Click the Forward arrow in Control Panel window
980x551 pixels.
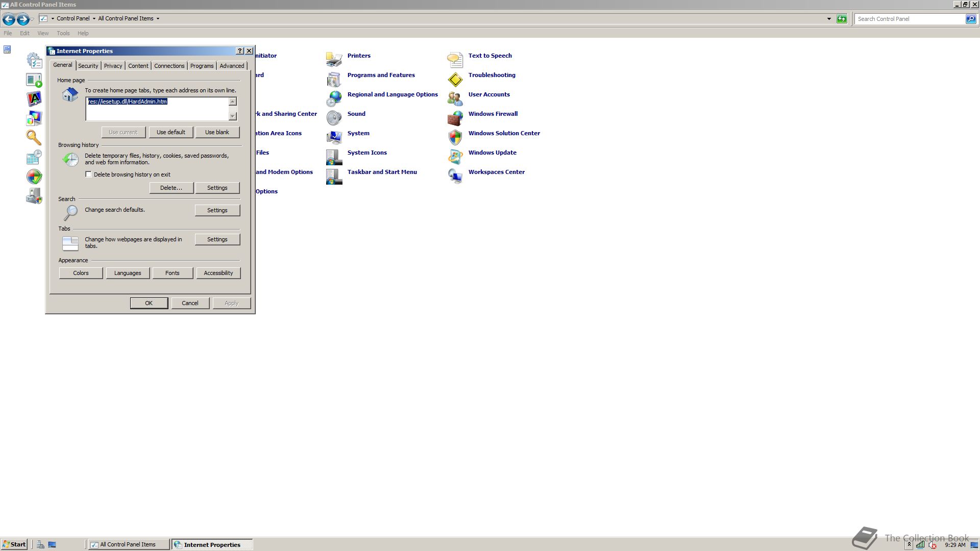[23, 19]
